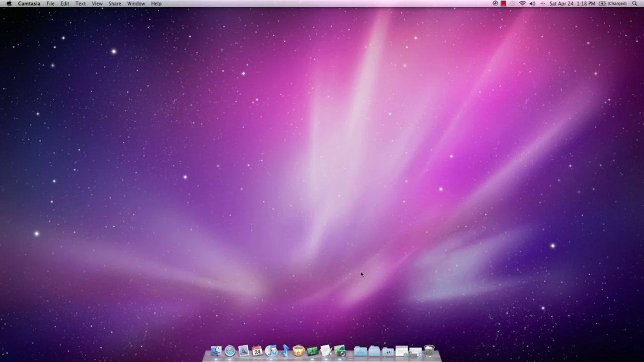Open the File menu
This screenshot has height=362, width=644.
click(x=50, y=3)
